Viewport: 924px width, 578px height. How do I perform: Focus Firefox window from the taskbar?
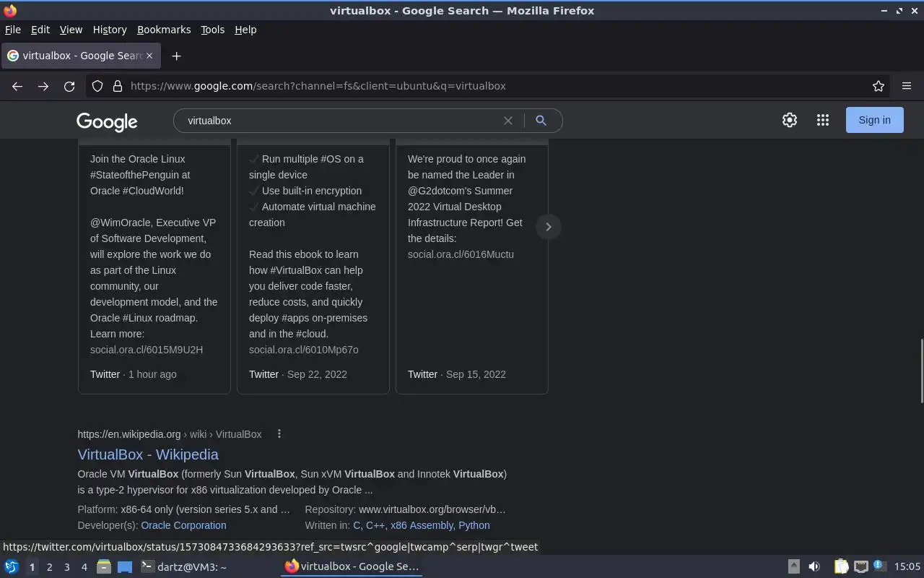pos(352,566)
